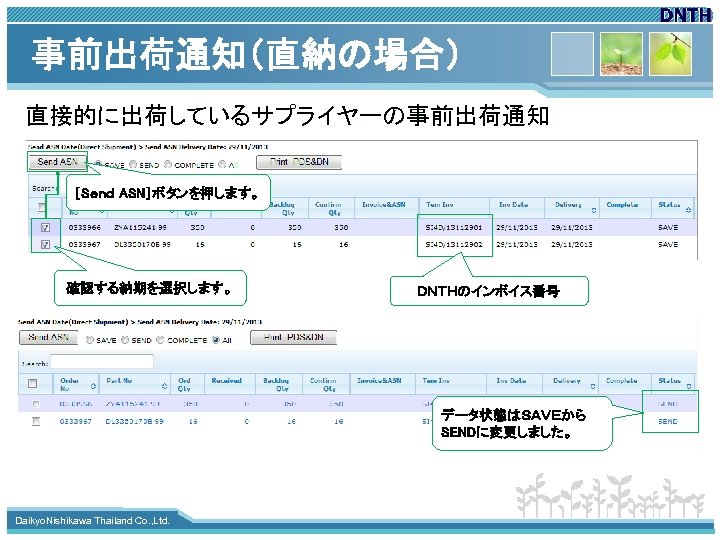Select COMPLETE radio in upper screenshot
This screenshot has height=540, width=720.
coord(168,164)
